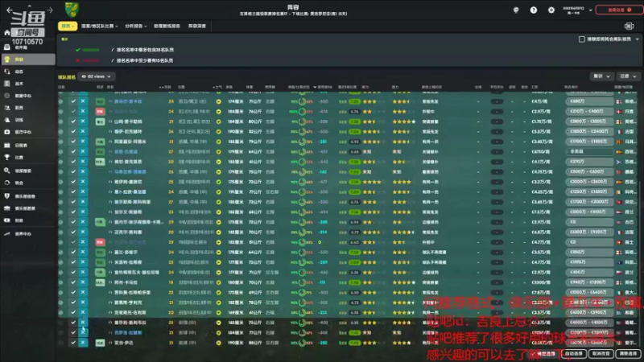Toggle the checkmark in the €2800万 - €3200万 row
The height and width of the screenshot is (362, 644).
[x=73, y=121]
